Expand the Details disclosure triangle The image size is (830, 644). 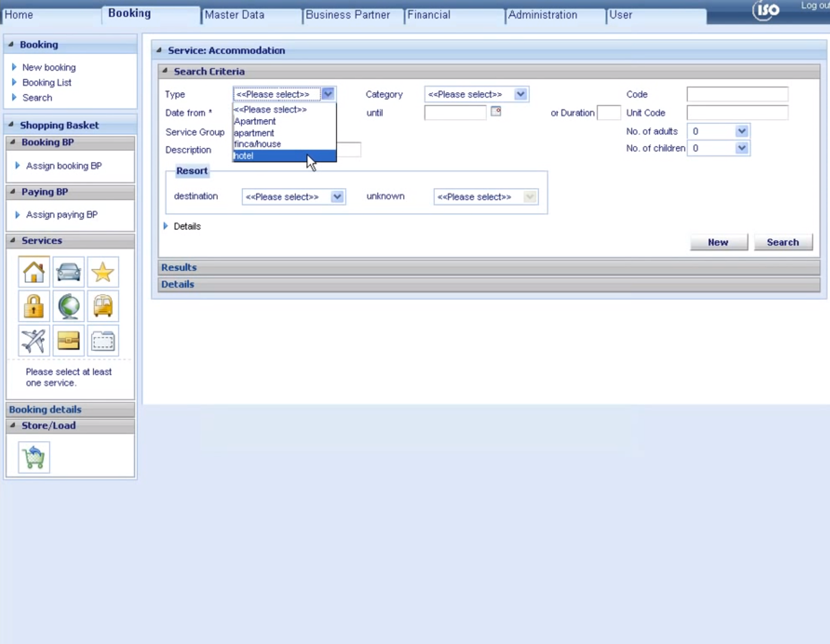[166, 226]
